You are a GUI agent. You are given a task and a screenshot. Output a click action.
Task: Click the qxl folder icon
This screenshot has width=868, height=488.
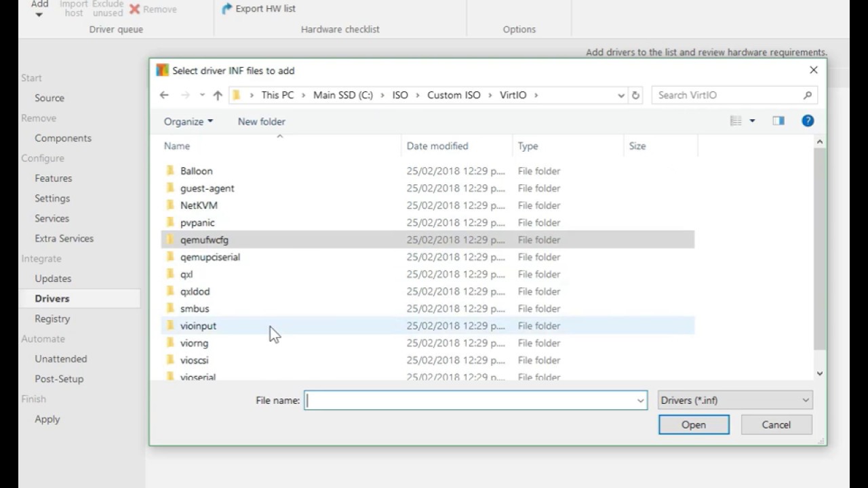pos(171,274)
